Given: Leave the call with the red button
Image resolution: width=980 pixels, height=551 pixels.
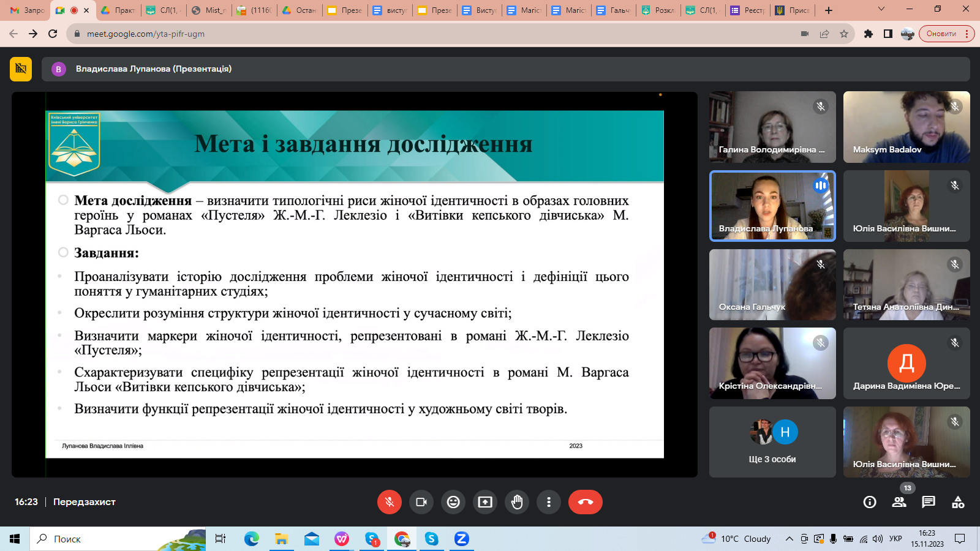Looking at the screenshot, I should [585, 502].
